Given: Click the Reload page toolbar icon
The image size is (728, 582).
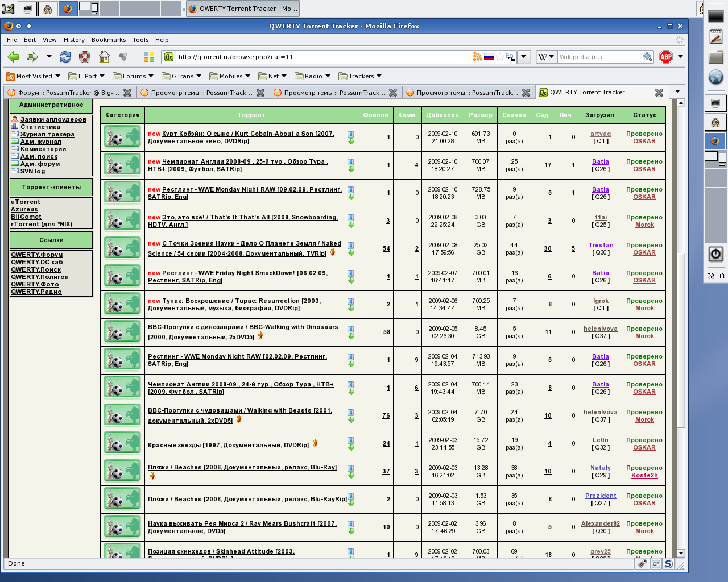Looking at the screenshot, I should pos(65,57).
